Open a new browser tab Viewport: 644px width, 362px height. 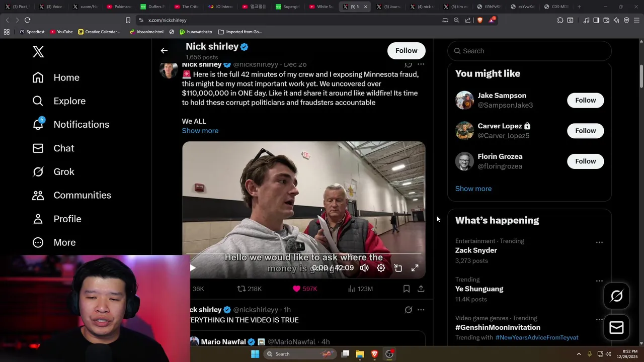point(579,7)
